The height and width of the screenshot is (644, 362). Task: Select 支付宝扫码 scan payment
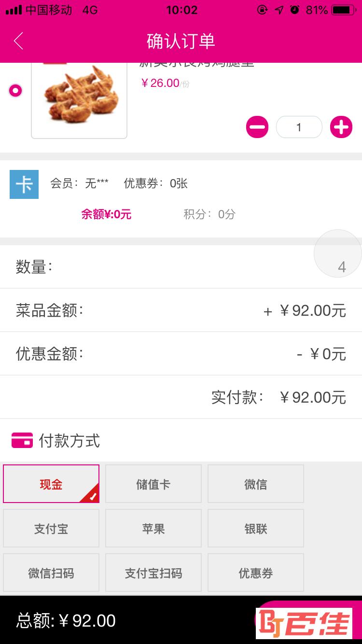pos(153,573)
